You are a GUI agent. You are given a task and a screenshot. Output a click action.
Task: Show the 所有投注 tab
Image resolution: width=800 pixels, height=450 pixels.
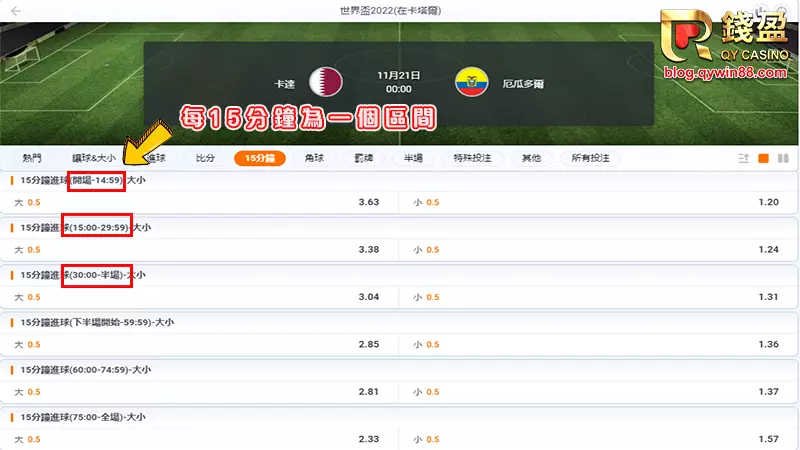[x=590, y=158]
